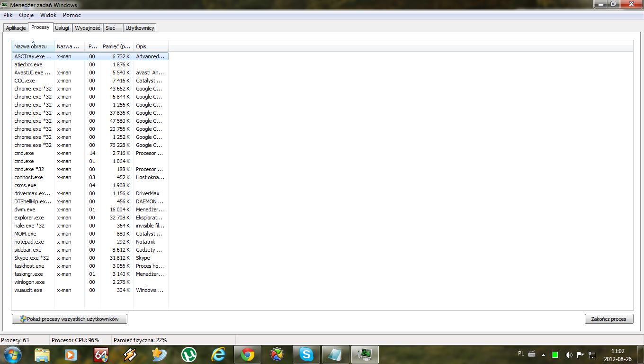
Task: Sort by the Opis column header
Action: [151, 46]
